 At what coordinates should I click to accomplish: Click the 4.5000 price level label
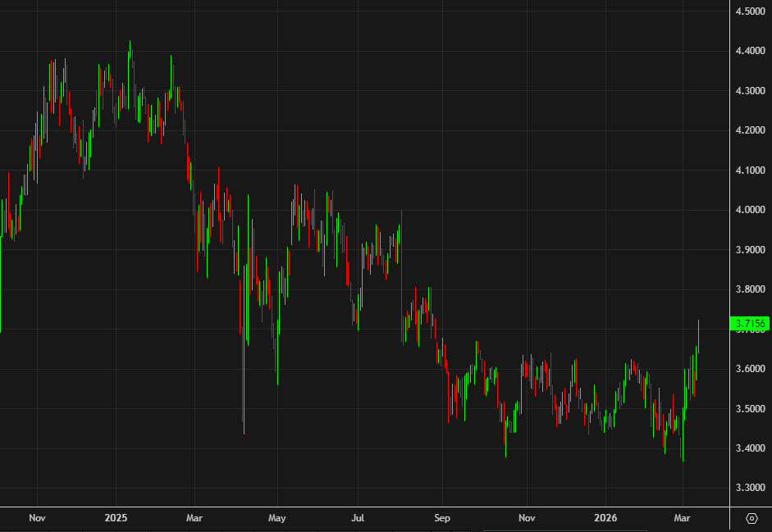(749, 12)
